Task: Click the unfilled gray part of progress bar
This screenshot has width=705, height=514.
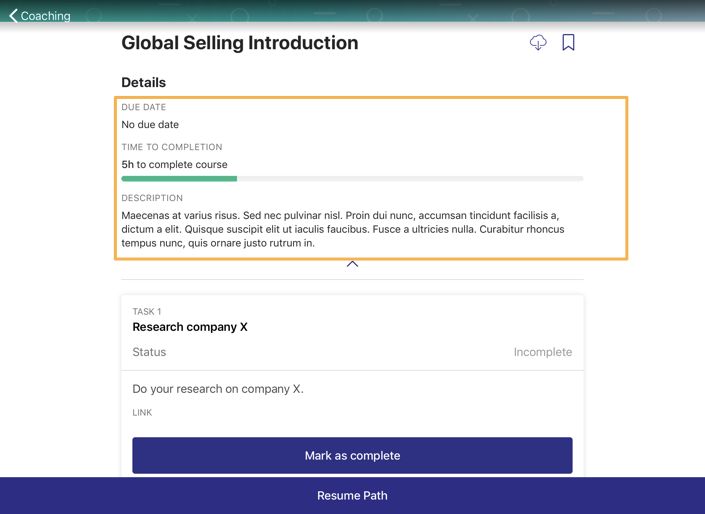Action: (410, 179)
